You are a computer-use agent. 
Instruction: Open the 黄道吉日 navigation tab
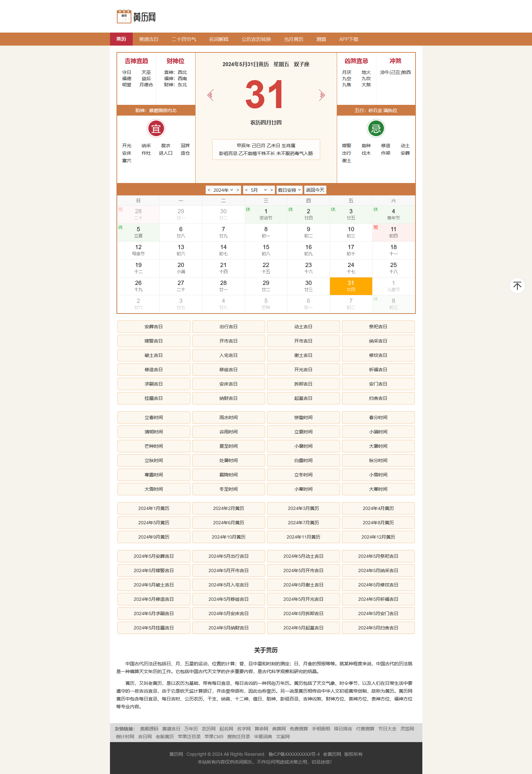pos(149,39)
